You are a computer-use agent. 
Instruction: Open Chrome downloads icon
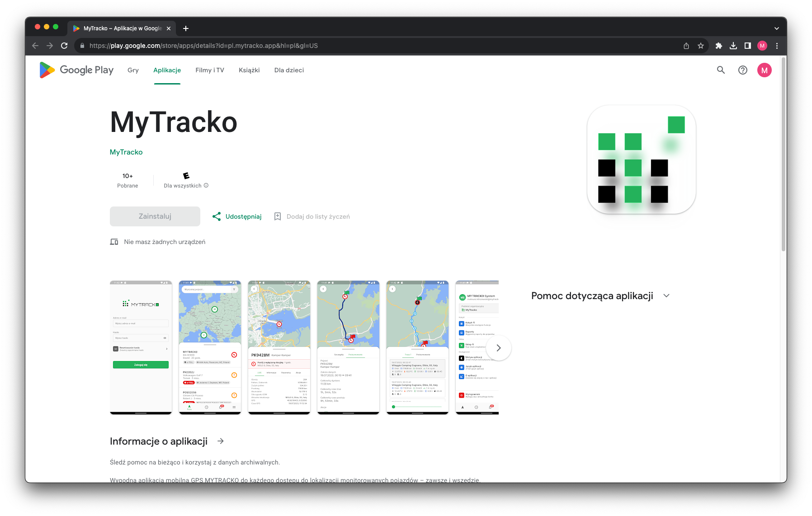733,46
